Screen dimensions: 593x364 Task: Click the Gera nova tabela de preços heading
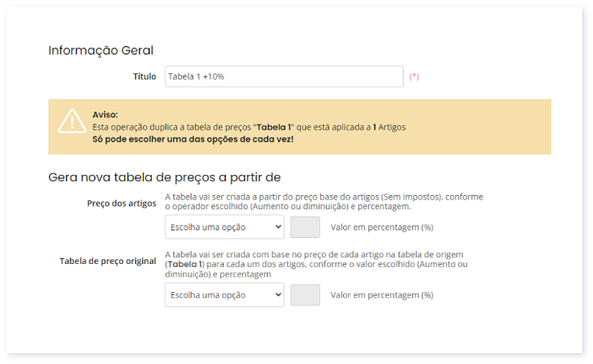pos(164,177)
